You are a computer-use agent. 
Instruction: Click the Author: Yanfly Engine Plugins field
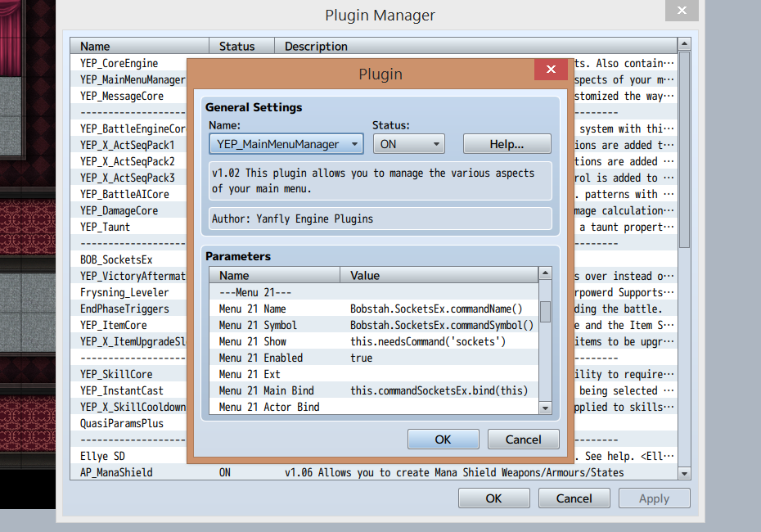point(380,219)
